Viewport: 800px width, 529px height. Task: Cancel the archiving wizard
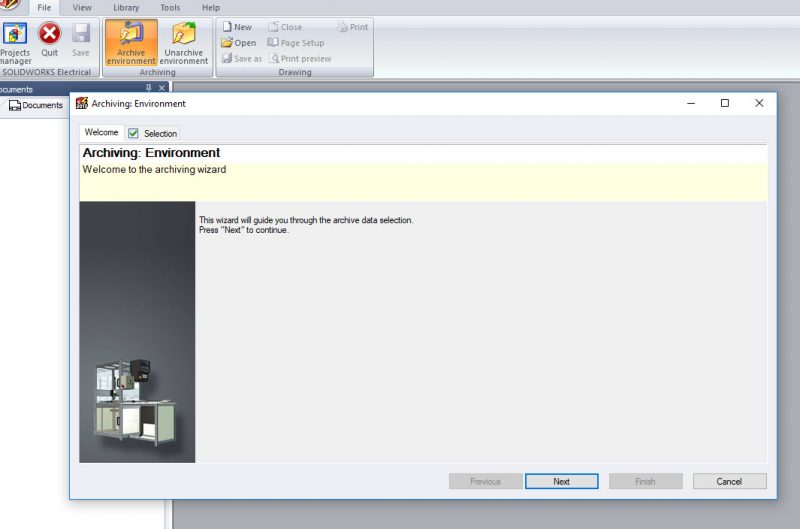click(729, 481)
